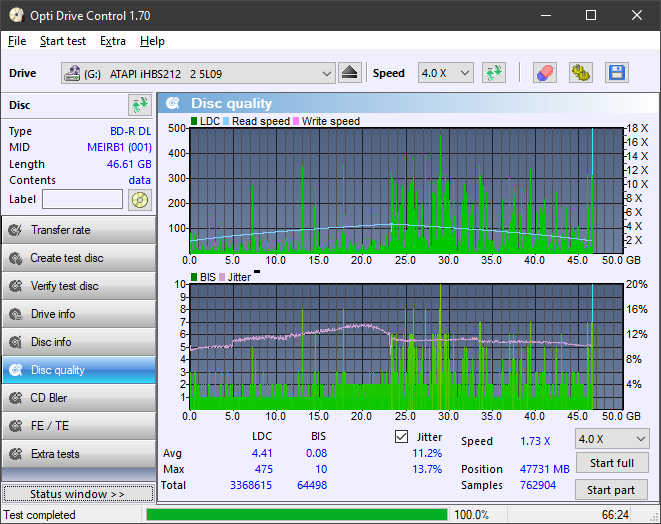Open the Start test menu
The height and width of the screenshot is (524, 661).
tap(62, 41)
